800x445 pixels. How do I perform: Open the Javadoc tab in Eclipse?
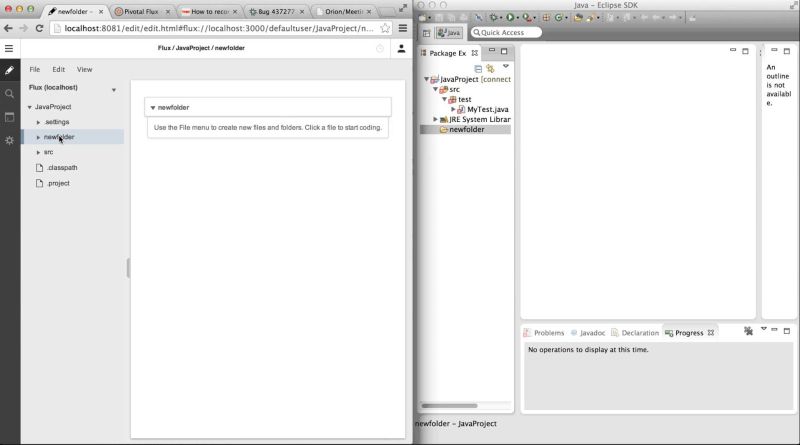[x=588, y=333]
